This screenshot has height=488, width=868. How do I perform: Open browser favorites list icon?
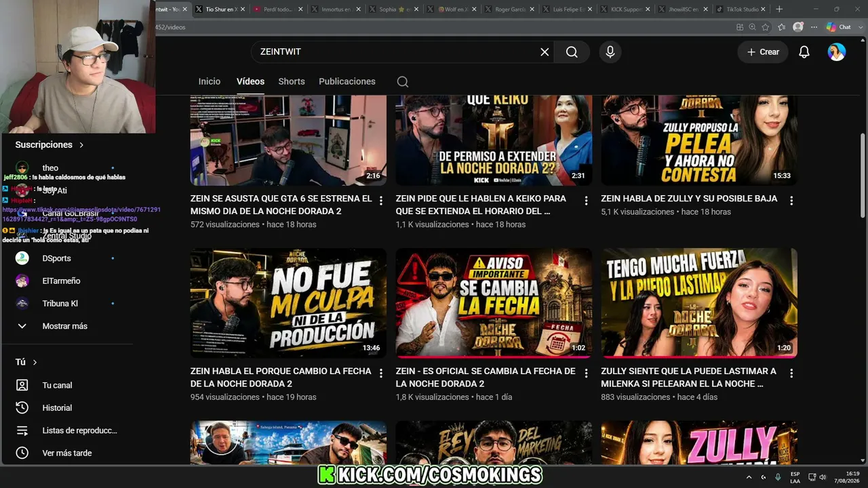(x=782, y=27)
